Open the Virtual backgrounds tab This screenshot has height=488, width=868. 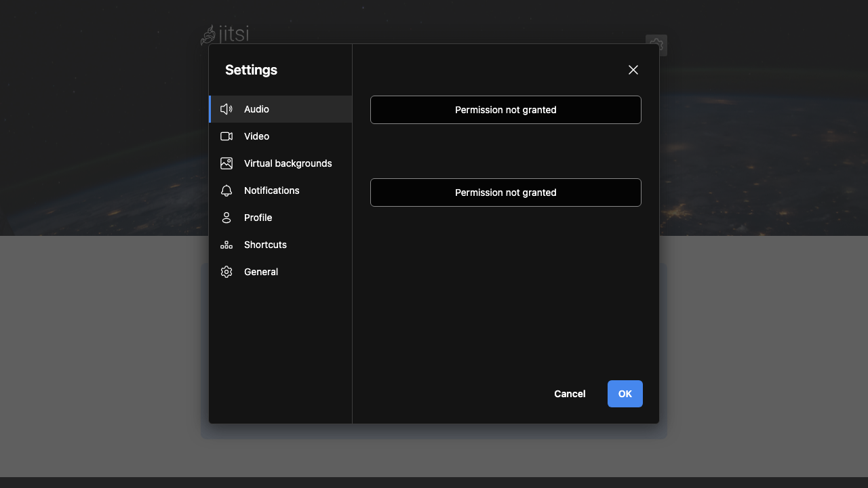[x=280, y=163]
